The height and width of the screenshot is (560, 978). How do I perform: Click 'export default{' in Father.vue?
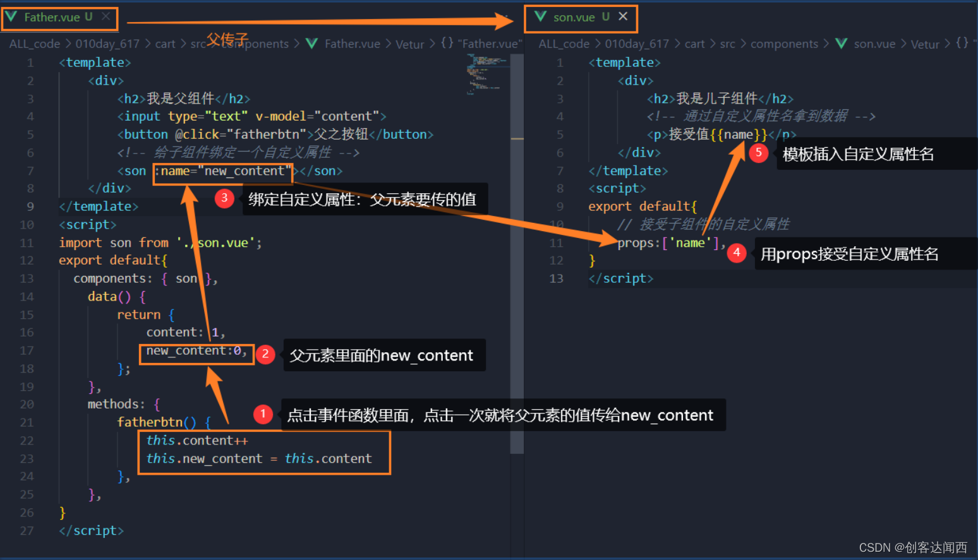pyautogui.click(x=113, y=260)
